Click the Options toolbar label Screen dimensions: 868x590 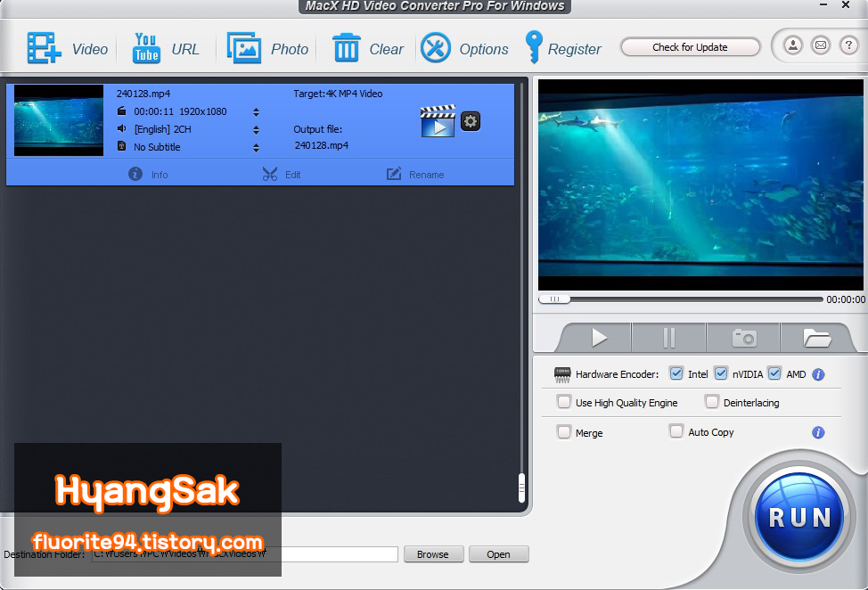pyautogui.click(x=484, y=49)
